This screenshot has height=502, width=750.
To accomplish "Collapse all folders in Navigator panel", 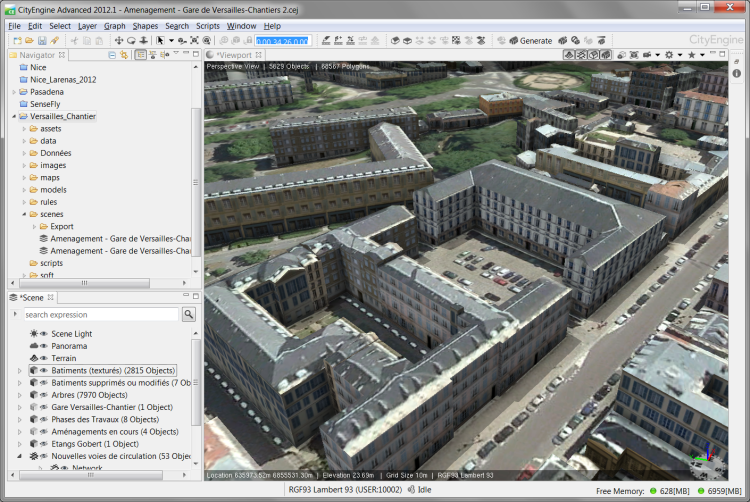I will pos(112,55).
